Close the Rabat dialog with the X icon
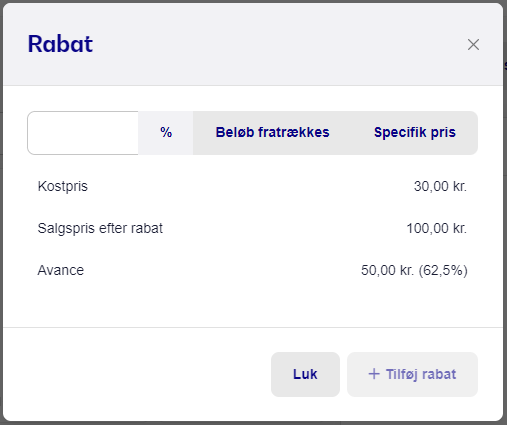Viewport: 507px width, 425px height. (x=473, y=44)
